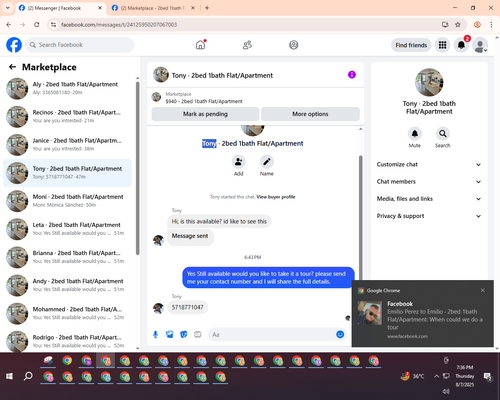Open Windows taskbar search

click(x=28, y=376)
